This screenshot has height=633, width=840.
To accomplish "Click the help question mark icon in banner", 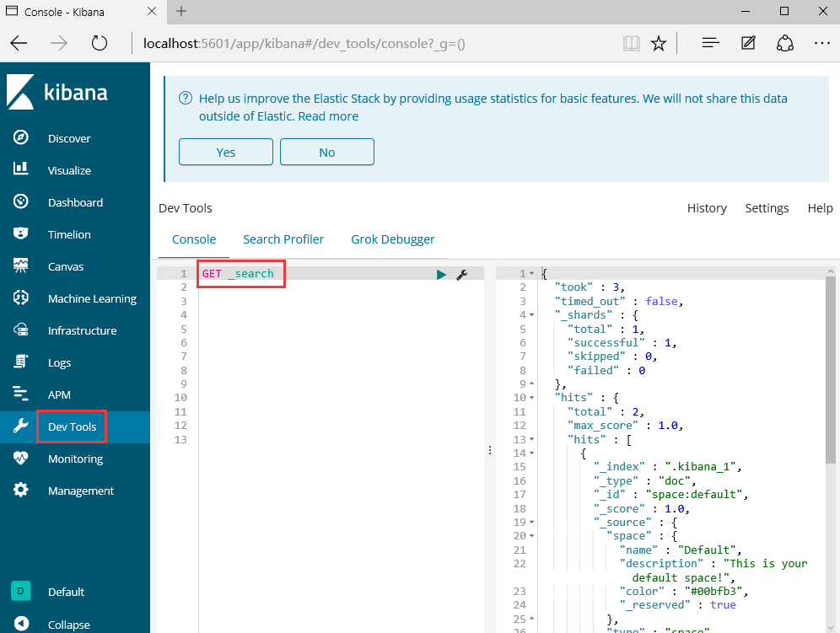I will [186, 98].
